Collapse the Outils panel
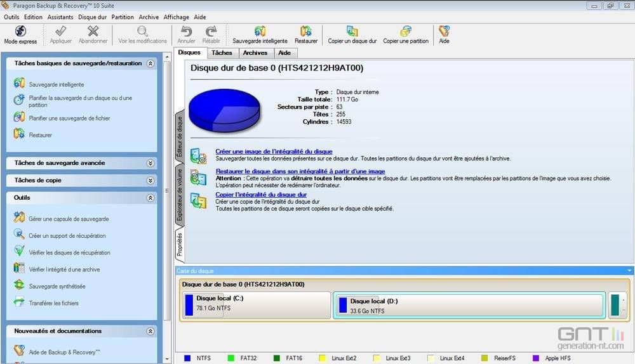Viewport: 635px width, 364px height. click(x=150, y=198)
